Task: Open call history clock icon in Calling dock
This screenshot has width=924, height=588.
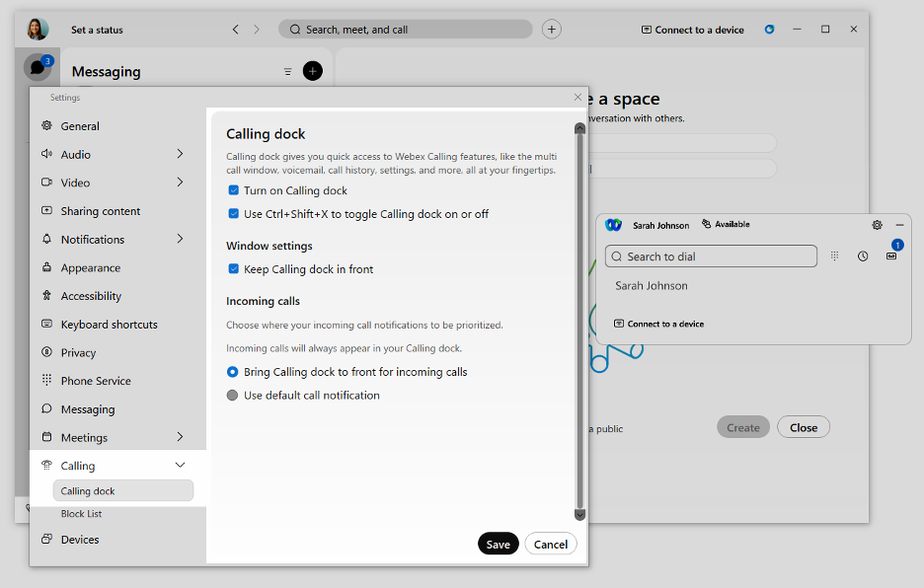Action: [x=863, y=256]
